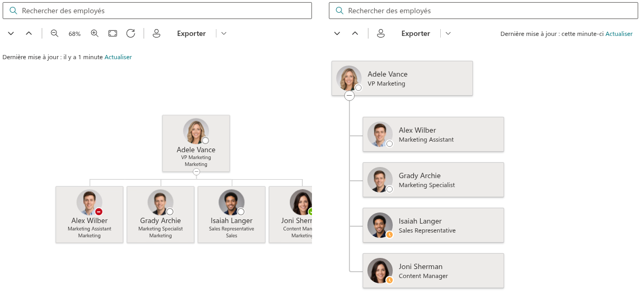
Task: Select Alex Wilber name in right tree
Action: point(418,130)
